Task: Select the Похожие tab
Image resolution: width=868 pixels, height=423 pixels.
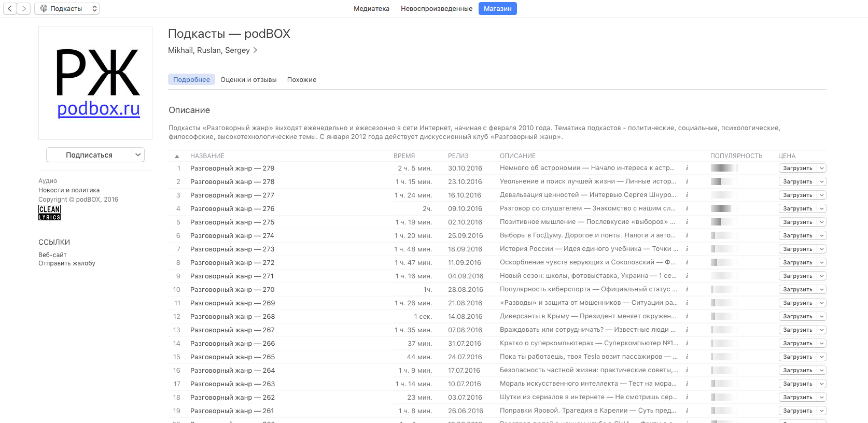Action: tap(302, 80)
